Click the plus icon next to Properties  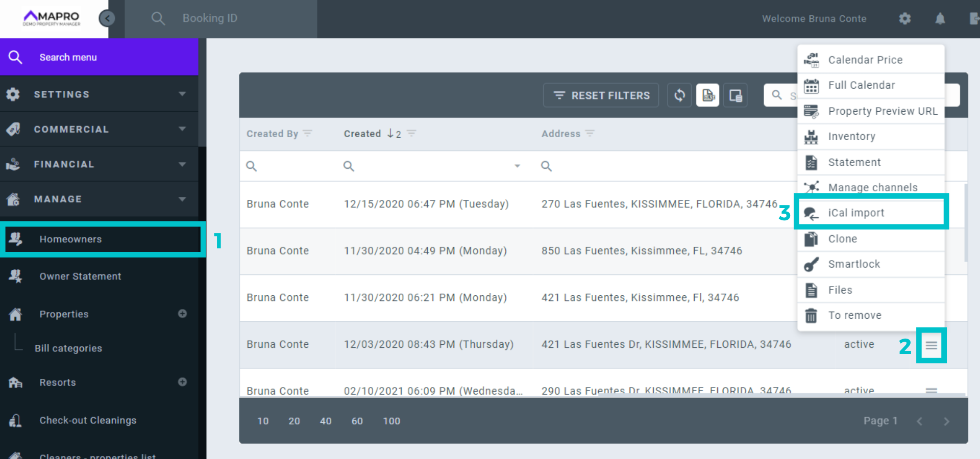click(182, 314)
